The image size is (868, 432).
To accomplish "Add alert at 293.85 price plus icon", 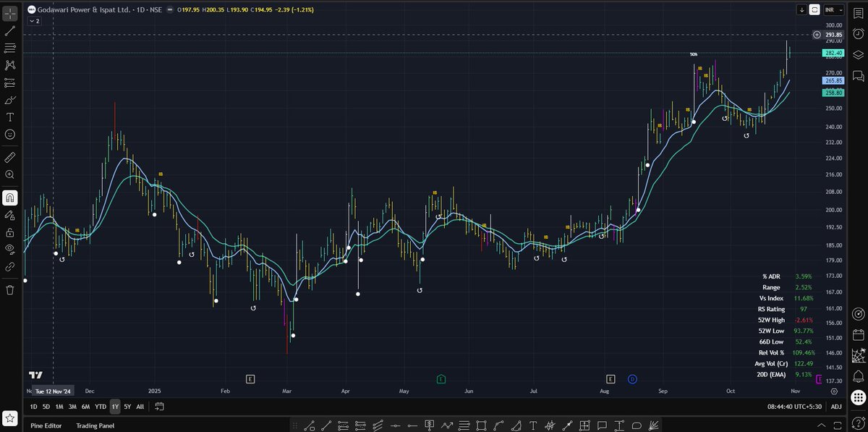I will (817, 35).
